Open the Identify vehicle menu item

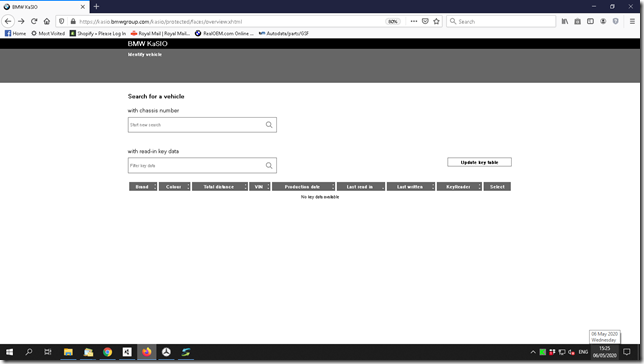[x=145, y=55]
